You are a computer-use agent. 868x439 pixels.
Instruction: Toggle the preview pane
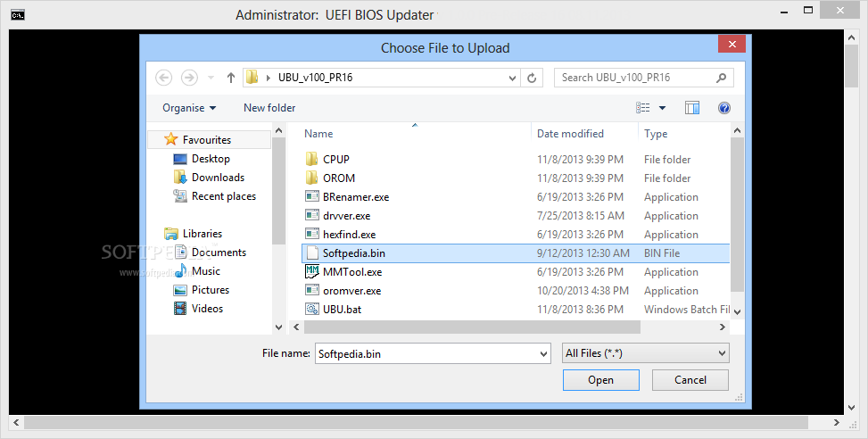(x=692, y=108)
